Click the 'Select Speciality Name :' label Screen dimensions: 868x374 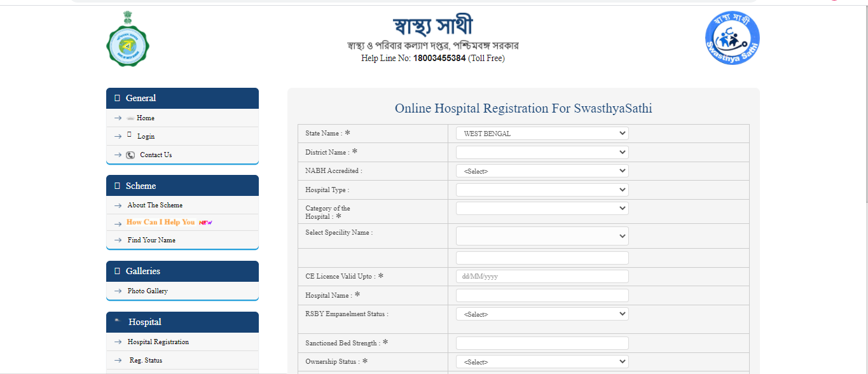339,233
